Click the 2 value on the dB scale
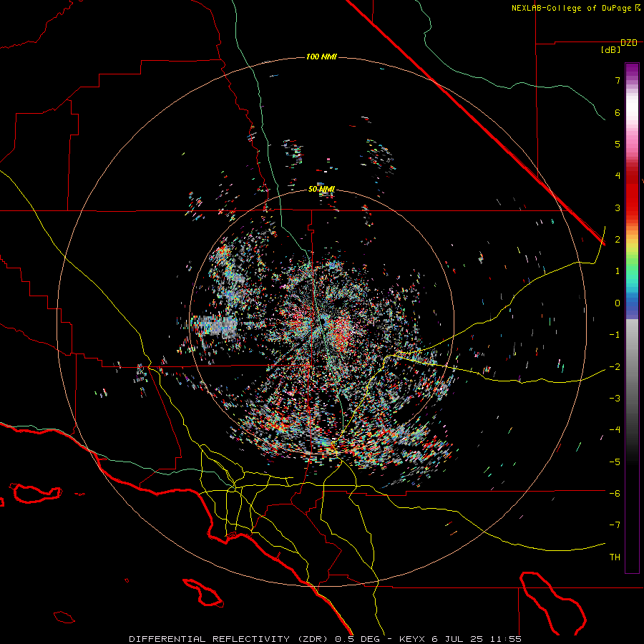Screen dimensions: 644x644 coord(618,240)
